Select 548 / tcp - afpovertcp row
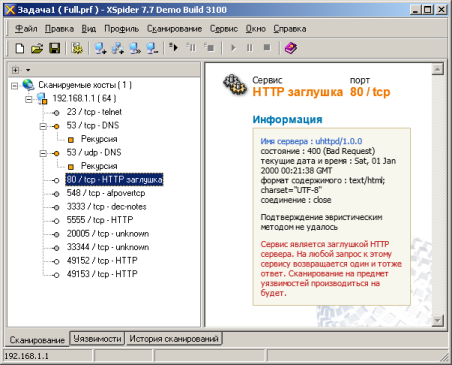 (106, 193)
